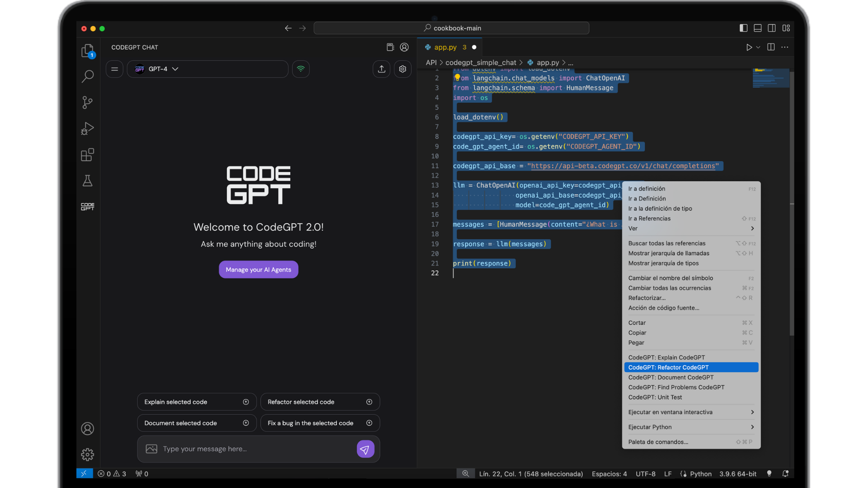
Task: Open Manage gear in activity bar
Action: (87, 455)
